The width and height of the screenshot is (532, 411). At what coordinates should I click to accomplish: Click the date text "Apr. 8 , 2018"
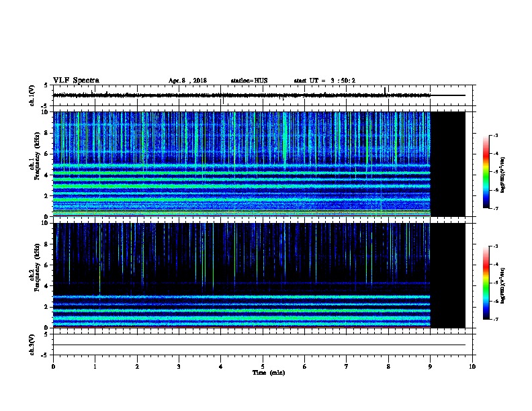[x=187, y=81]
